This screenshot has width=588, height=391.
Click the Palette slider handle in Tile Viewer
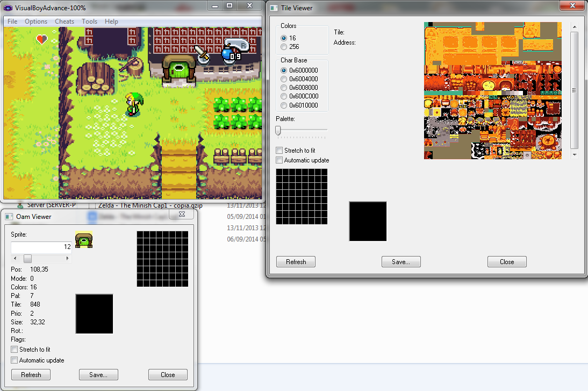tap(278, 130)
